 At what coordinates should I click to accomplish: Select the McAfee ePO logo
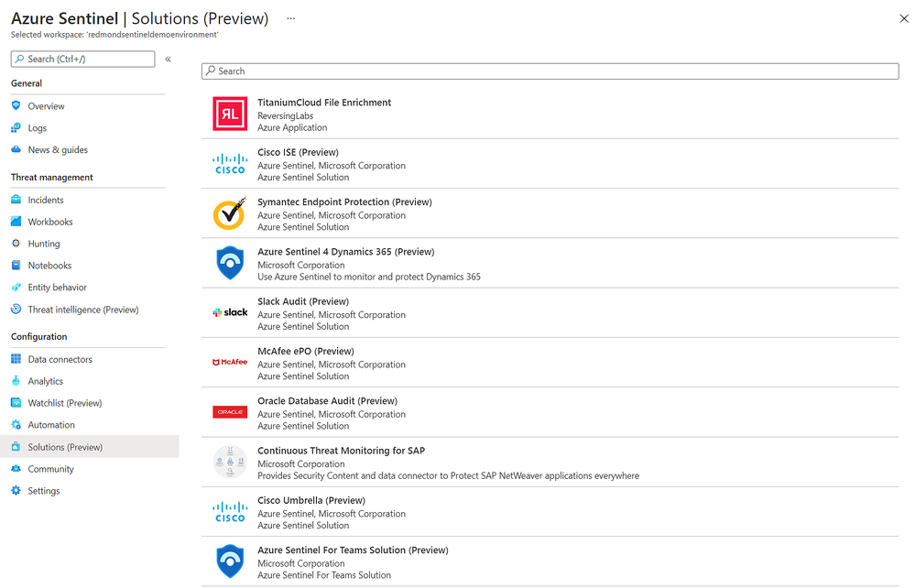coord(229,361)
